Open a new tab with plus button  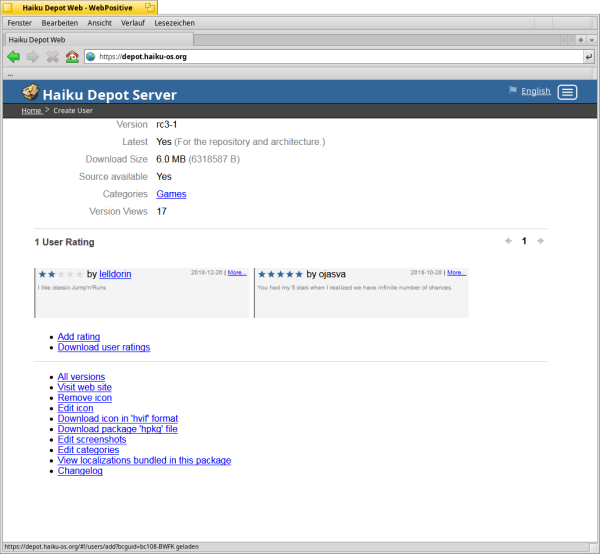(581, 39)
